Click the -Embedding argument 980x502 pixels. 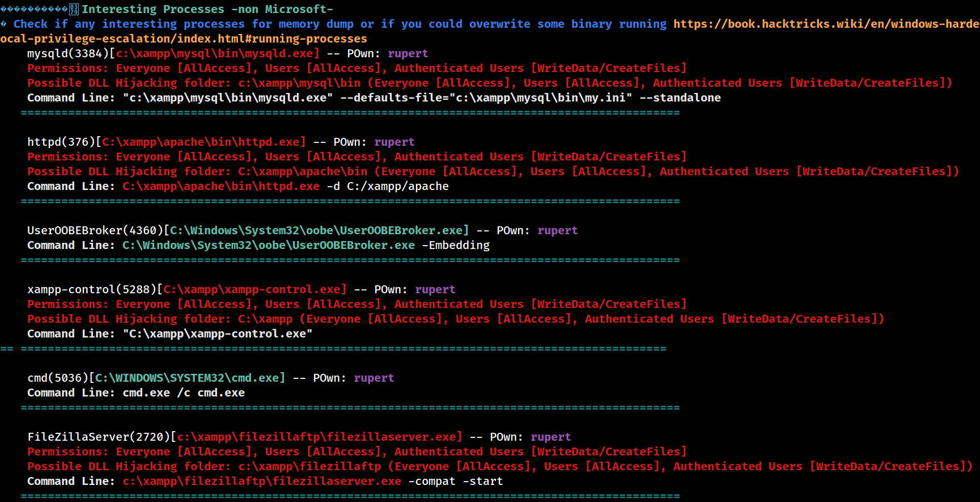pyautogui.click(x=456, y=245)
